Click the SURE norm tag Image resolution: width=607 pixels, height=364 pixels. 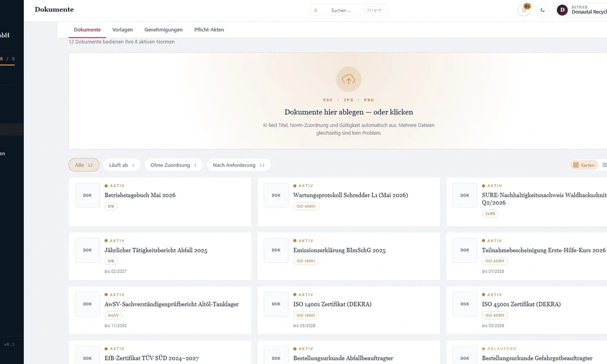coord(490,214)
